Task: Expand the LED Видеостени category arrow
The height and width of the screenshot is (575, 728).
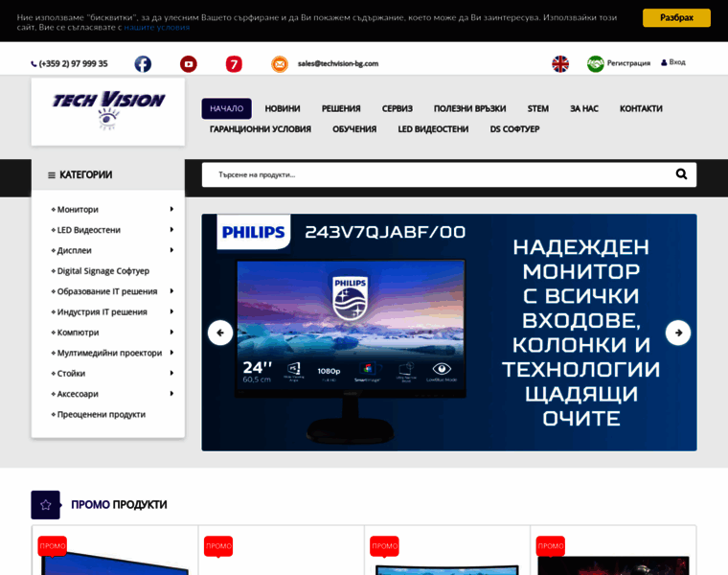Action: coord(171,229)
